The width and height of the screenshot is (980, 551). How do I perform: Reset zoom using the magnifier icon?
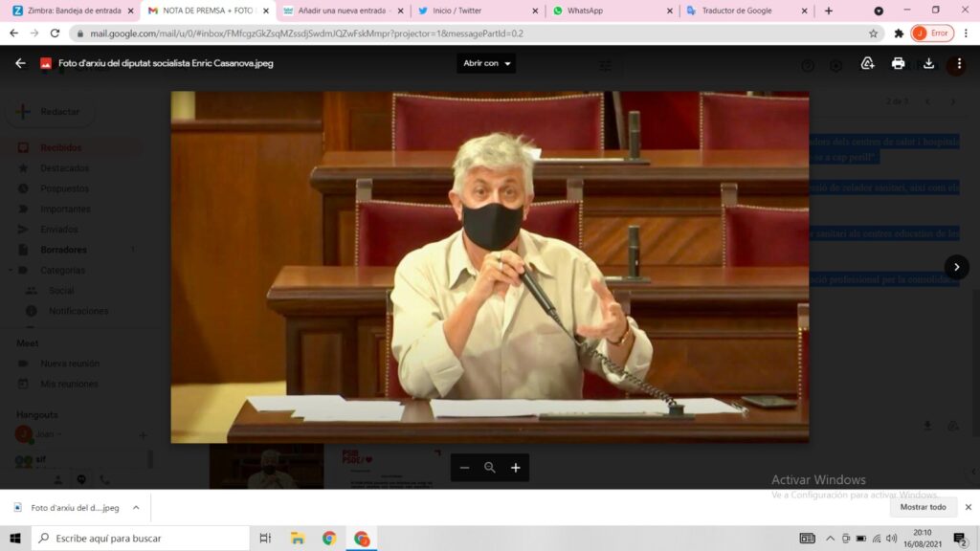pyautogui.click(x=490, y=468)
